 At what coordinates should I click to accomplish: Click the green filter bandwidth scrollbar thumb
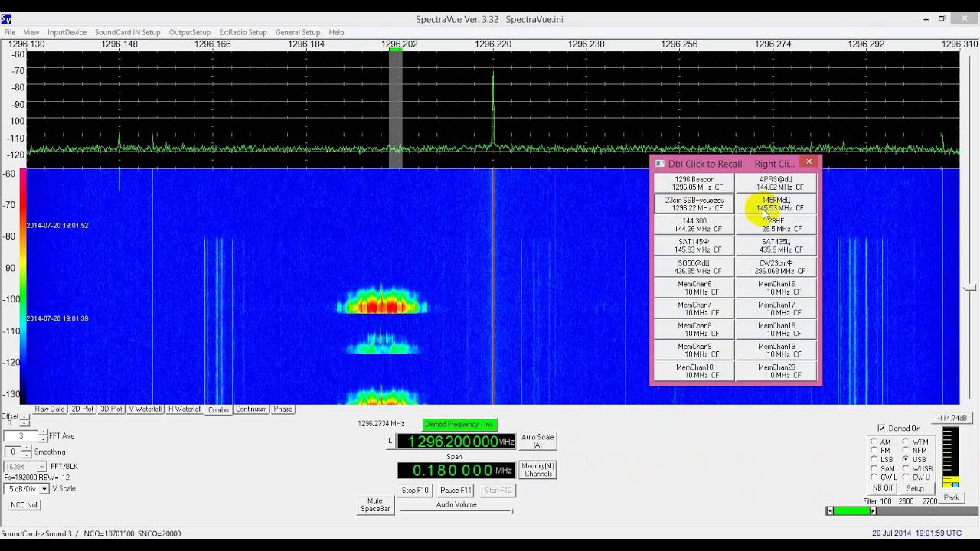pos(851,511)
